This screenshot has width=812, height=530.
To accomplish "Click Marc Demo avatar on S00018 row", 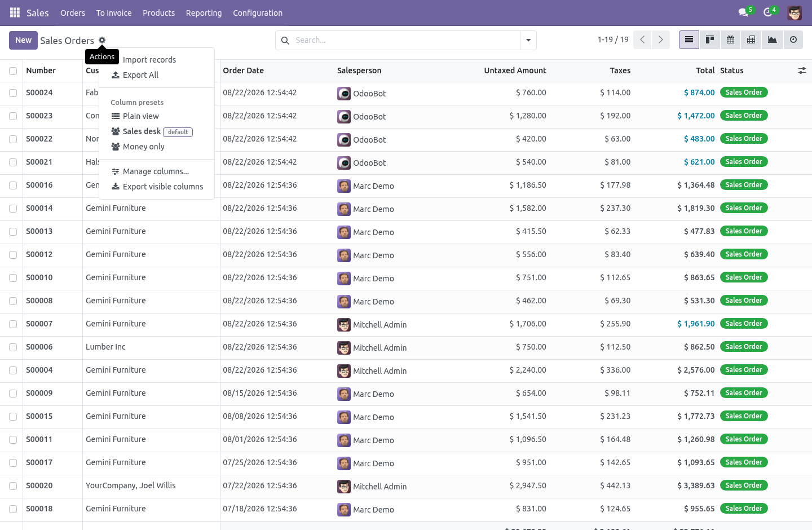I will pyautogui.click(x=344, y=510).
